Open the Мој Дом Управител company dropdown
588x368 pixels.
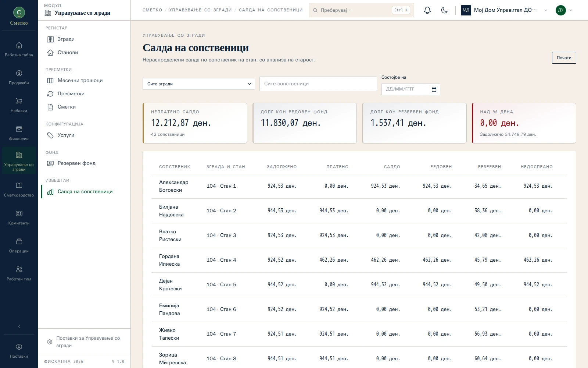[x=504, y=10]
